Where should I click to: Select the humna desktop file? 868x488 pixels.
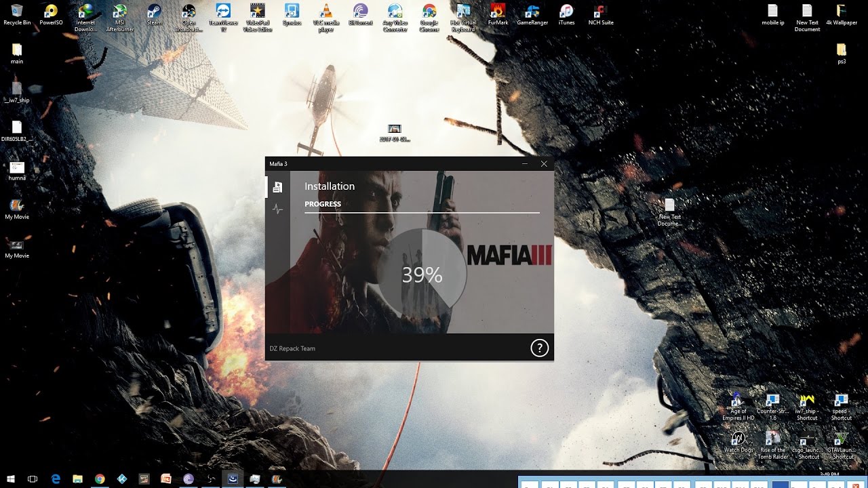coord(17,170)
